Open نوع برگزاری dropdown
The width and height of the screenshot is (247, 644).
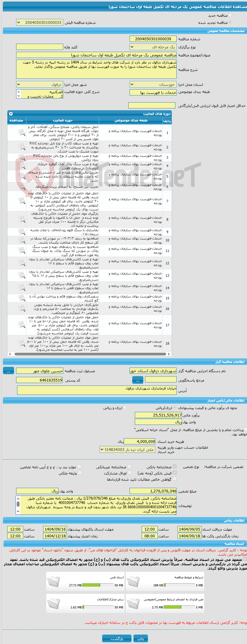click(153, 47)
